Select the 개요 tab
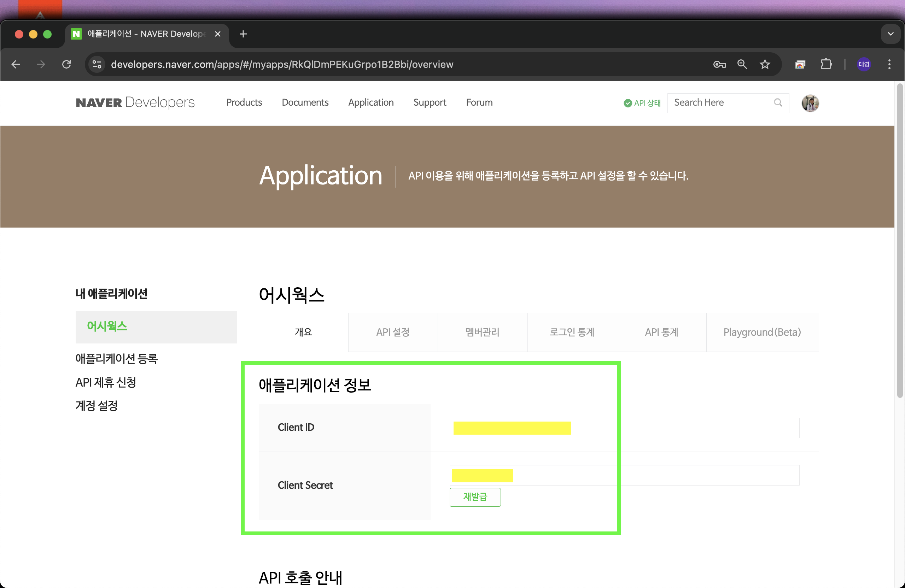Image resolution: width=905 pixels, height=588 pixels. coord(303,332)
